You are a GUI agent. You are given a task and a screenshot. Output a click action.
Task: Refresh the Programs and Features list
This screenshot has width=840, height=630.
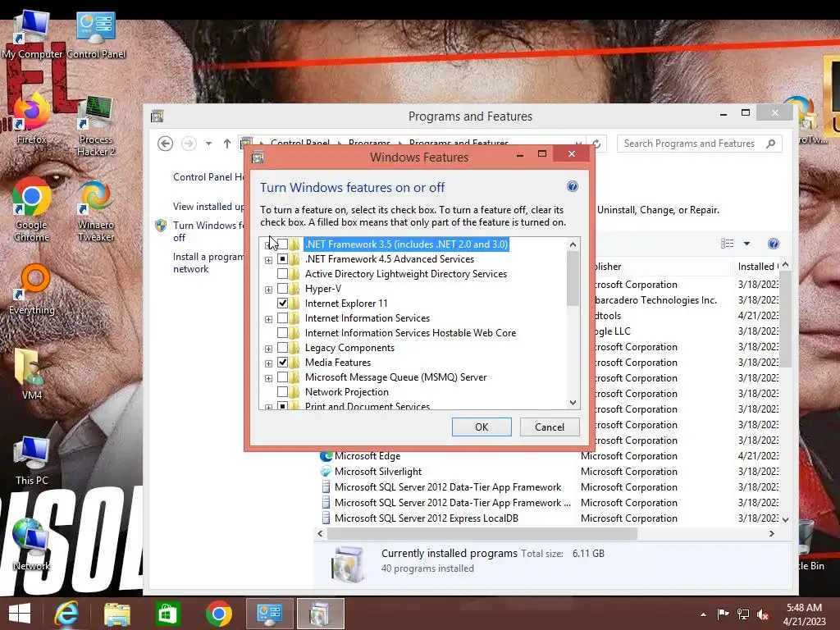pos(596,144)
